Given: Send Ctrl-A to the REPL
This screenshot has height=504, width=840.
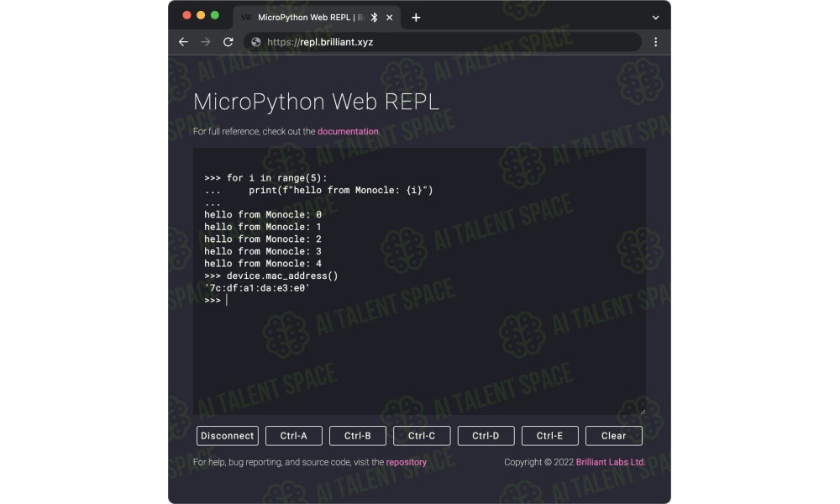Looking at the screenshot, I should (x=293, y=436).
